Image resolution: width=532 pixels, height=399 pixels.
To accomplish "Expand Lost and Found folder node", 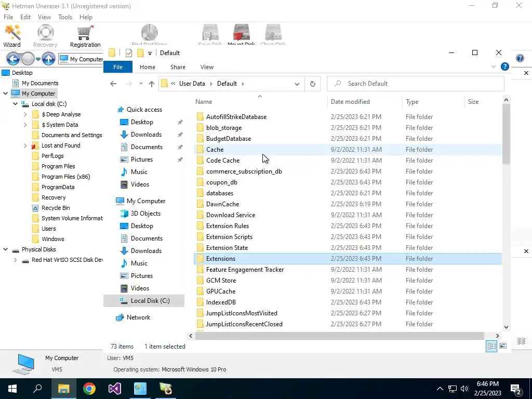I will (x=25, y=145).
